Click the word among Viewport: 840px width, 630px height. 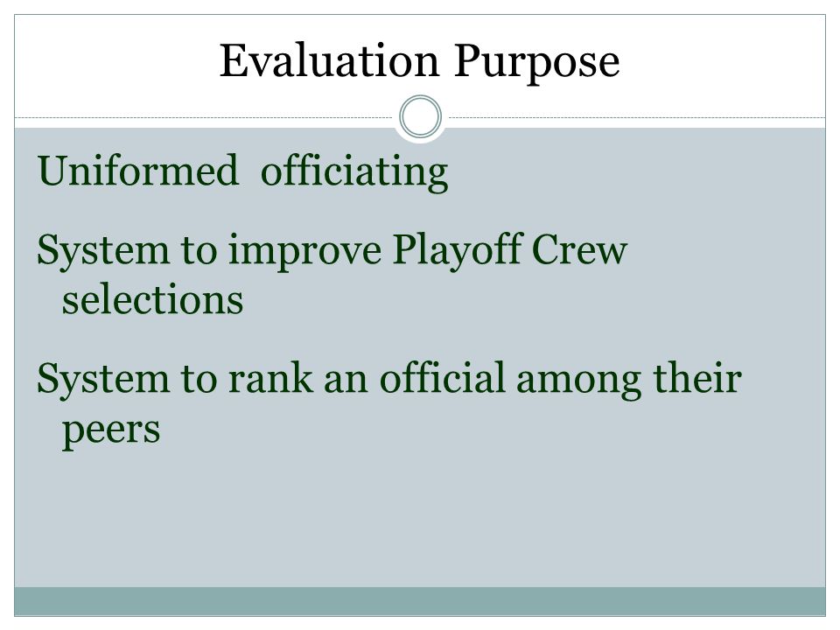[578, 381]
